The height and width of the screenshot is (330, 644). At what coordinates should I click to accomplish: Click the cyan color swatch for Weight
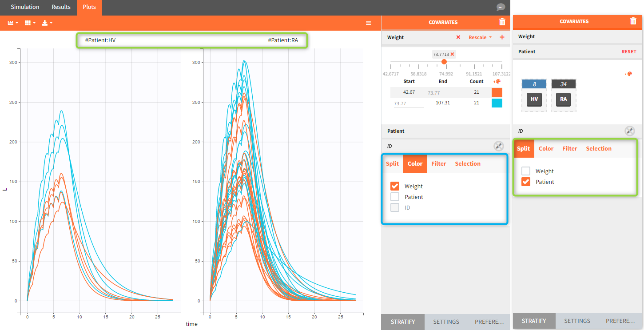497,103
